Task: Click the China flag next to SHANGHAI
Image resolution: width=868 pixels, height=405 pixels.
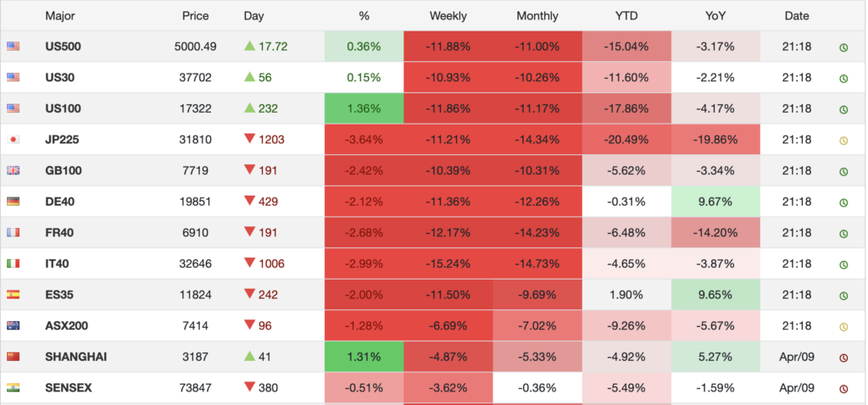Action: (13, 358)
